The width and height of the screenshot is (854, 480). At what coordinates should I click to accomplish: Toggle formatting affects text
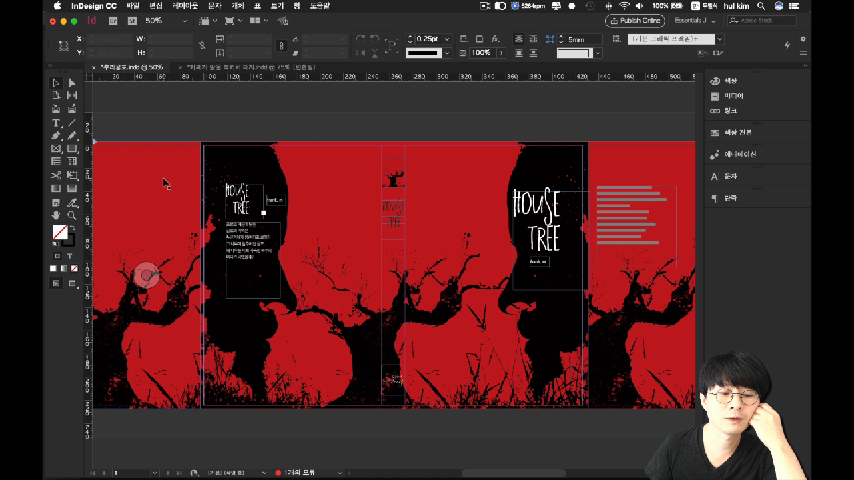(x=70, y=256)
